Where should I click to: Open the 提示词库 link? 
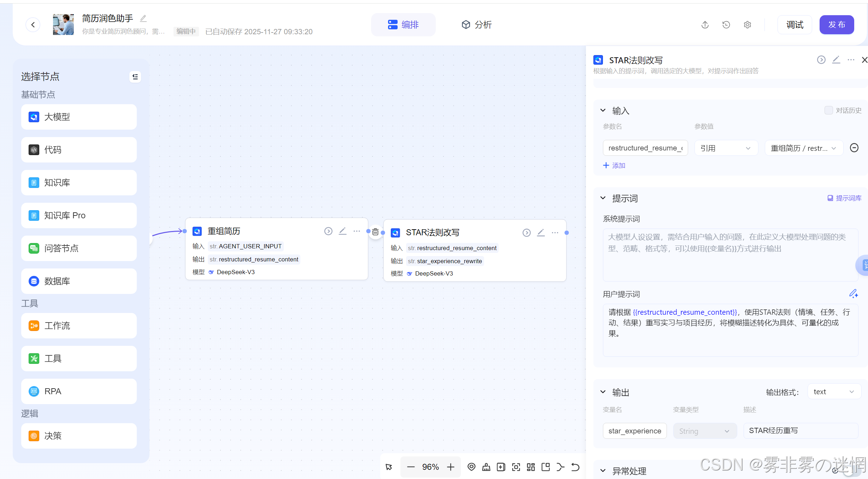[844, 198]
